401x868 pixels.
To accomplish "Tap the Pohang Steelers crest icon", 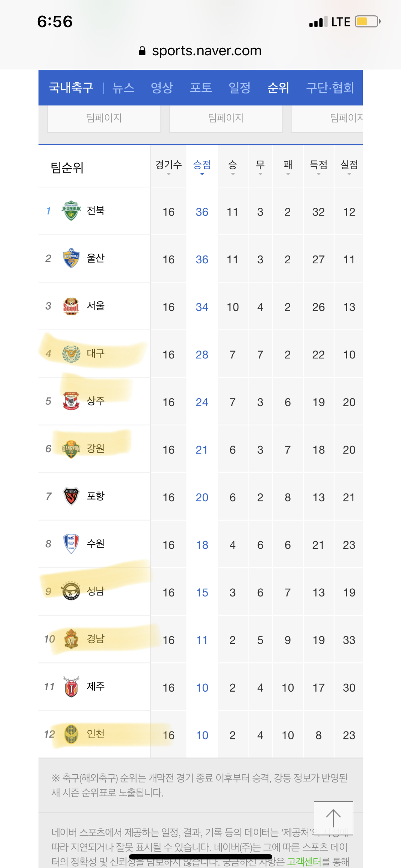I will (71, 496).
